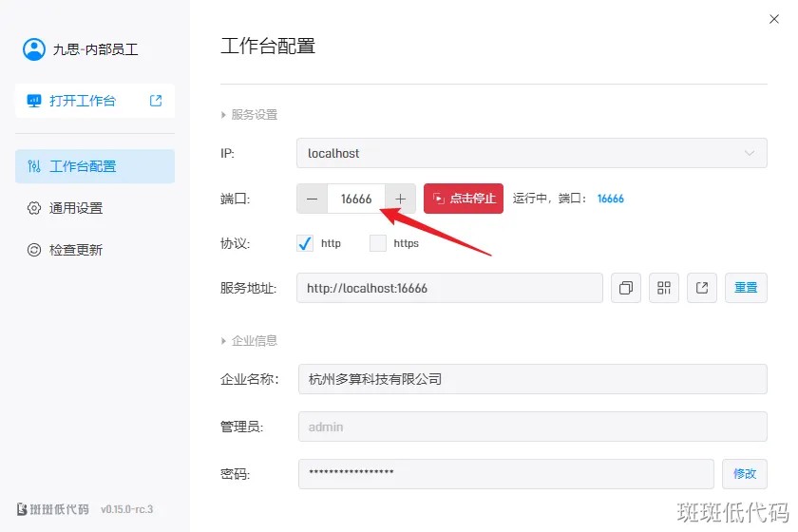Click the copy service address icon

pos(626,288)
